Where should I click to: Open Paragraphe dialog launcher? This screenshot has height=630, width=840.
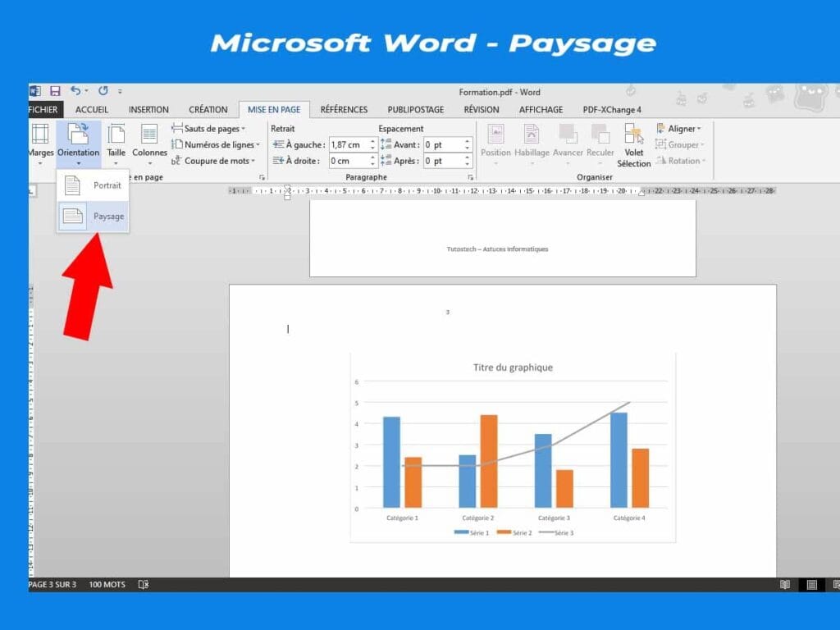(x=471, y=177)
